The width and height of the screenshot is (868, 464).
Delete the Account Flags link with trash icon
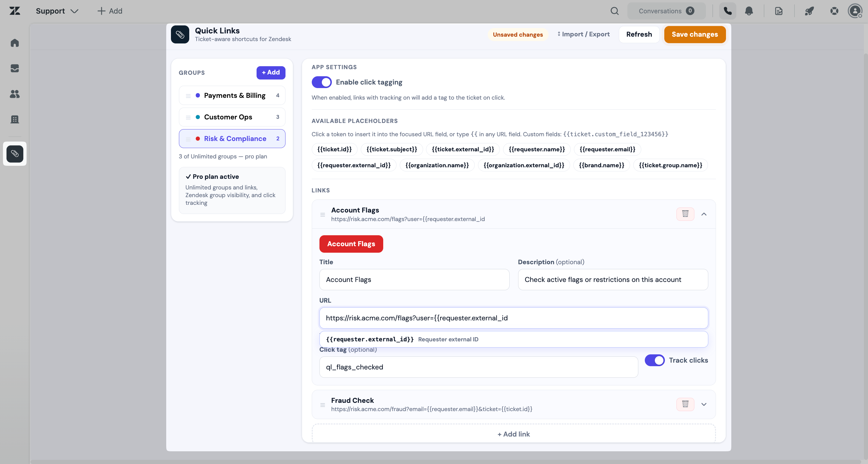(x=685, y=214)
